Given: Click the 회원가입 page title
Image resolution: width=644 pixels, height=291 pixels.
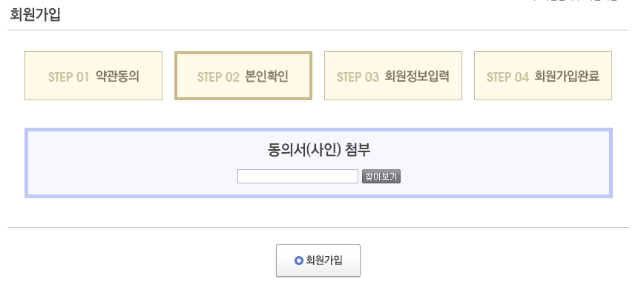Looking at the screenshot, I should pyautogui.click(x=36, y=14).
